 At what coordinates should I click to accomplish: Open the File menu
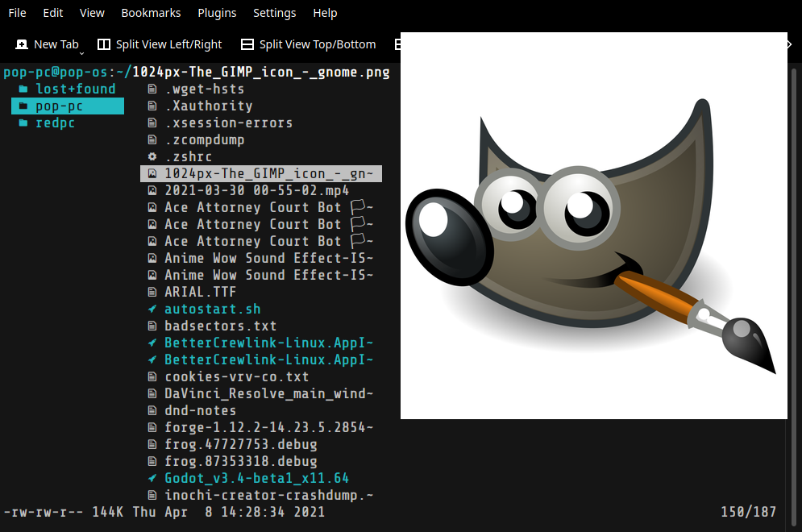coord(17,13)
